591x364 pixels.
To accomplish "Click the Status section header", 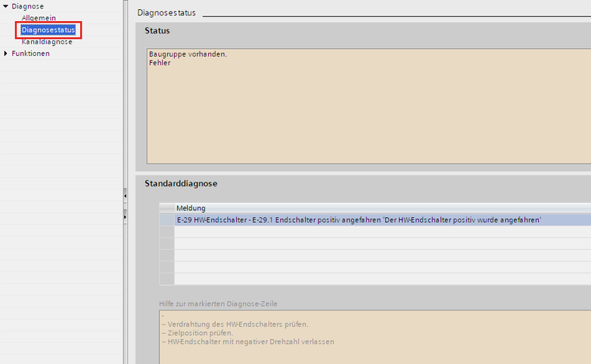I will [158, 31].
